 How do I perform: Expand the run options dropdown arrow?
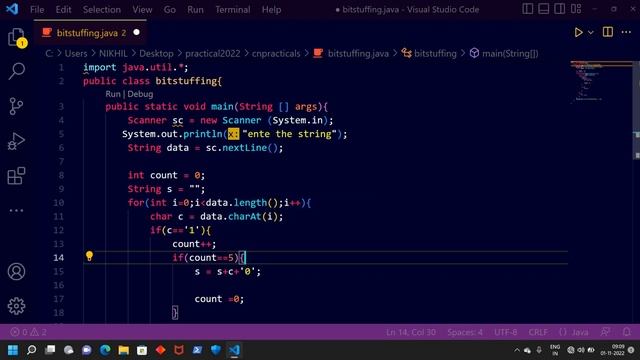pyautogui.click(x=591, y=32)
